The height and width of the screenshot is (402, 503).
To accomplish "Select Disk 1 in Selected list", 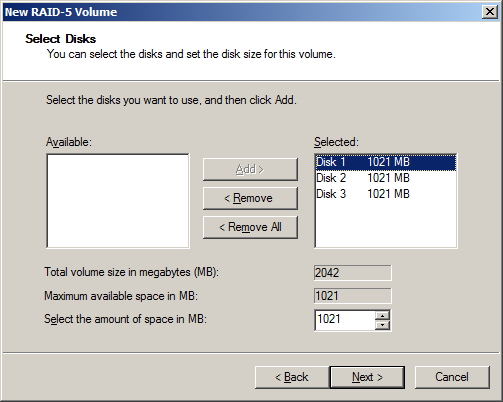I will [386, 162].
